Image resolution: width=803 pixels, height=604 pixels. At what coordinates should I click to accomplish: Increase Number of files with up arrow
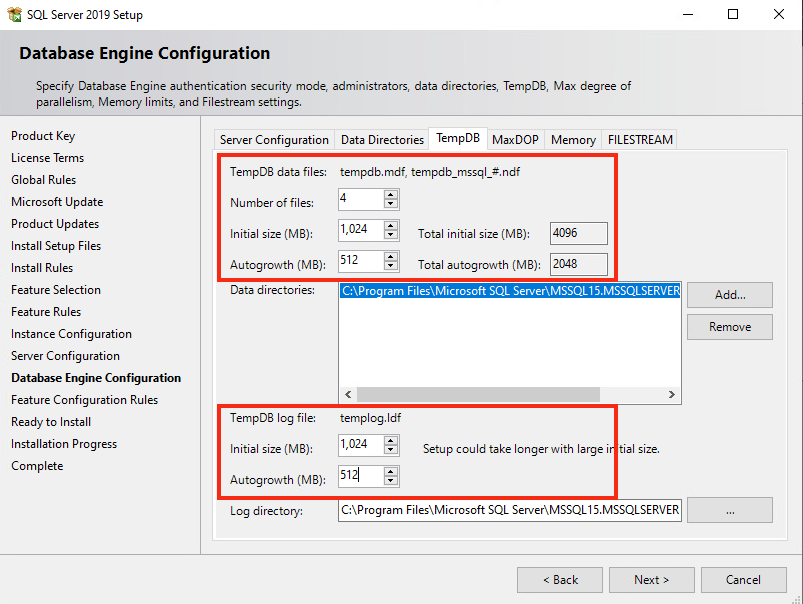pos(391,195)
